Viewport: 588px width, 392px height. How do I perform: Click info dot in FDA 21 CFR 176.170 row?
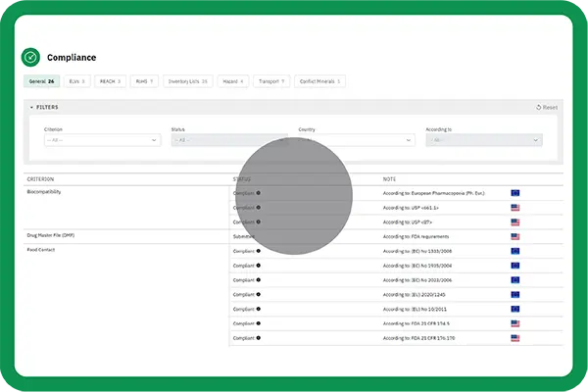(259, 338)
